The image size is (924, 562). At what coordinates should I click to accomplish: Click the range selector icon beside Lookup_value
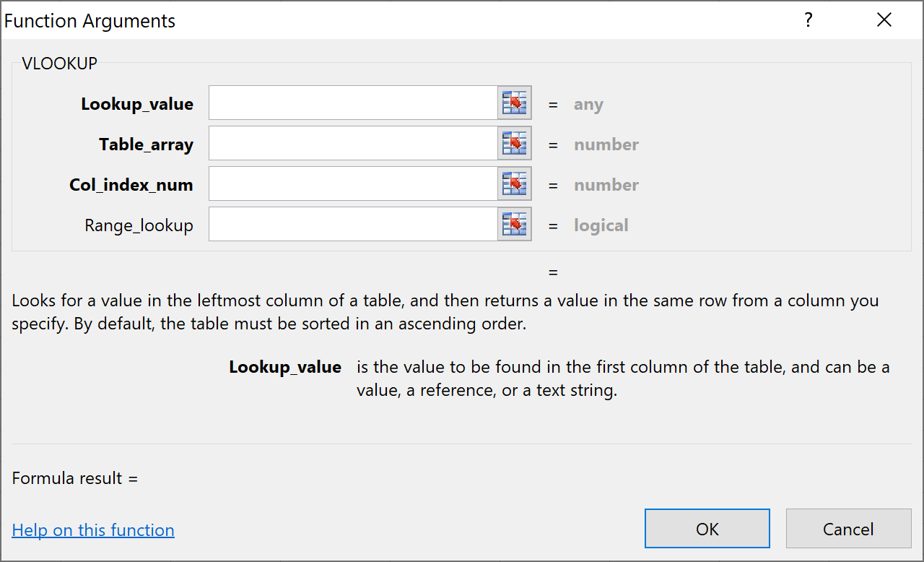click(x=515, y=103)
